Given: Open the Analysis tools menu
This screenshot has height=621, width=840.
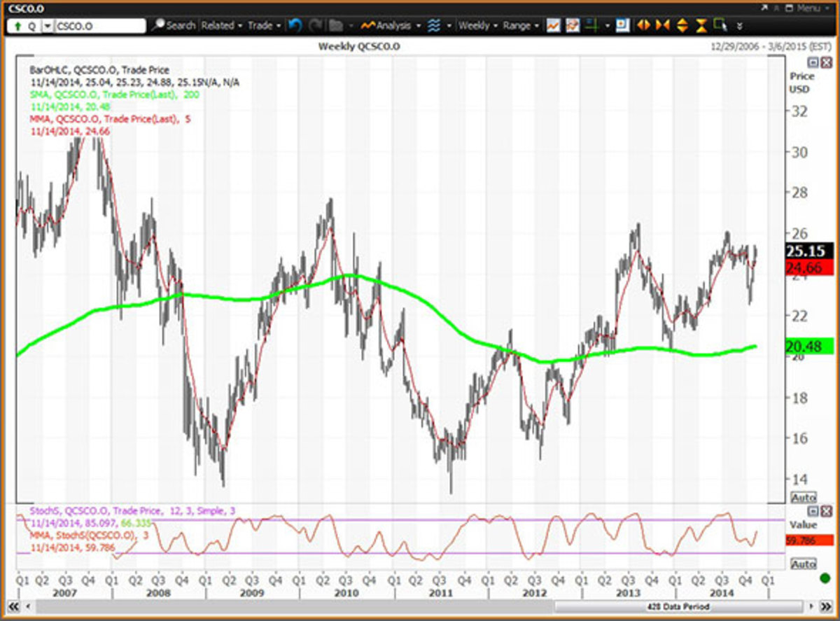Looking at the screenshot, I should [x=390, y=25].
